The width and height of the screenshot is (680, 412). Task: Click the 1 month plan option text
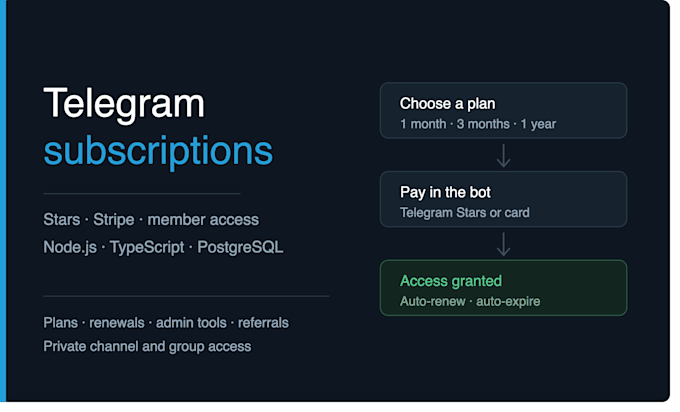tap(423, 124)
